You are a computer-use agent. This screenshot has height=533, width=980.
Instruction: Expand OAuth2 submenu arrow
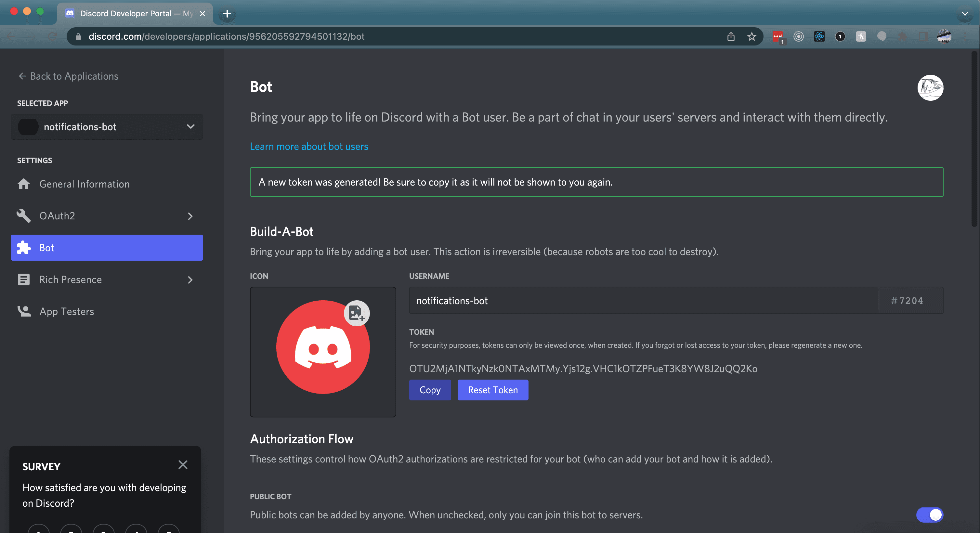tap(189, 216)
